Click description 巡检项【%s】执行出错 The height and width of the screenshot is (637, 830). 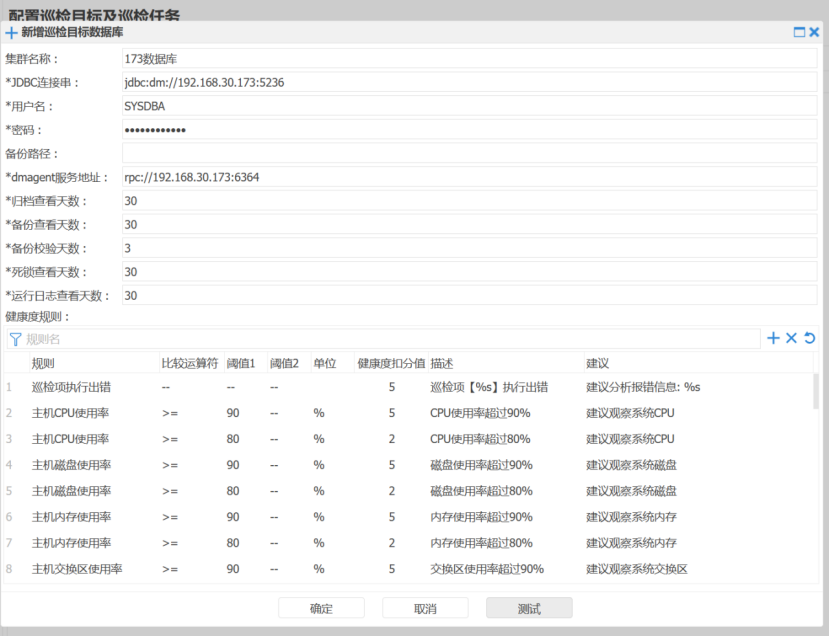tap(489, 387)
